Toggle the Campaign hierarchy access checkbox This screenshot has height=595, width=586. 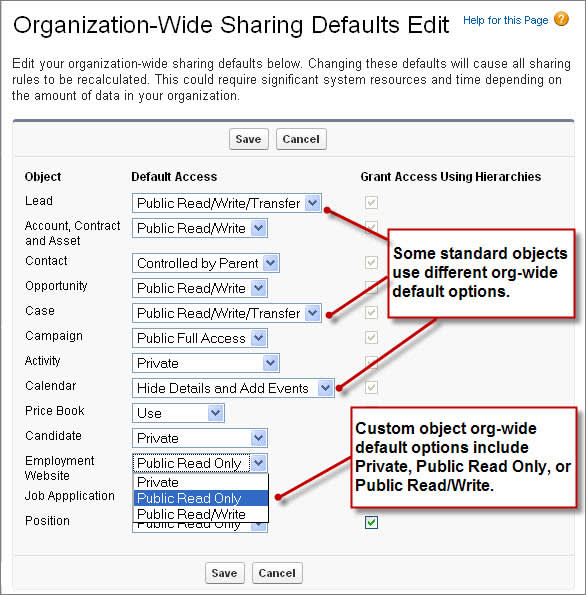[371, 337]
